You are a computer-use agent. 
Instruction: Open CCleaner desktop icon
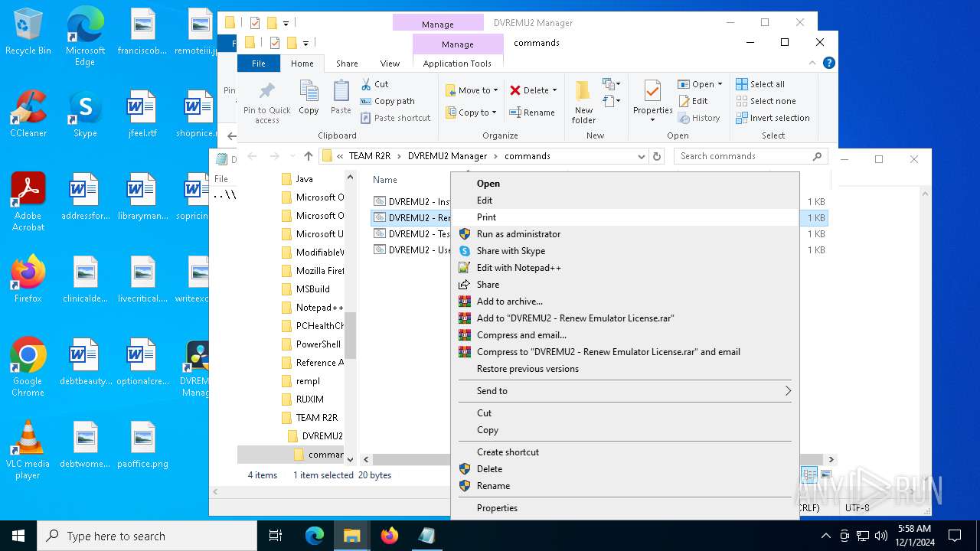28,114
